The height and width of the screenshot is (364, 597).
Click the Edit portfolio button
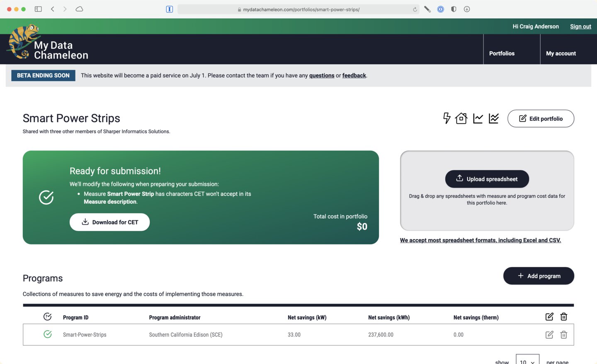pos(541,118)
